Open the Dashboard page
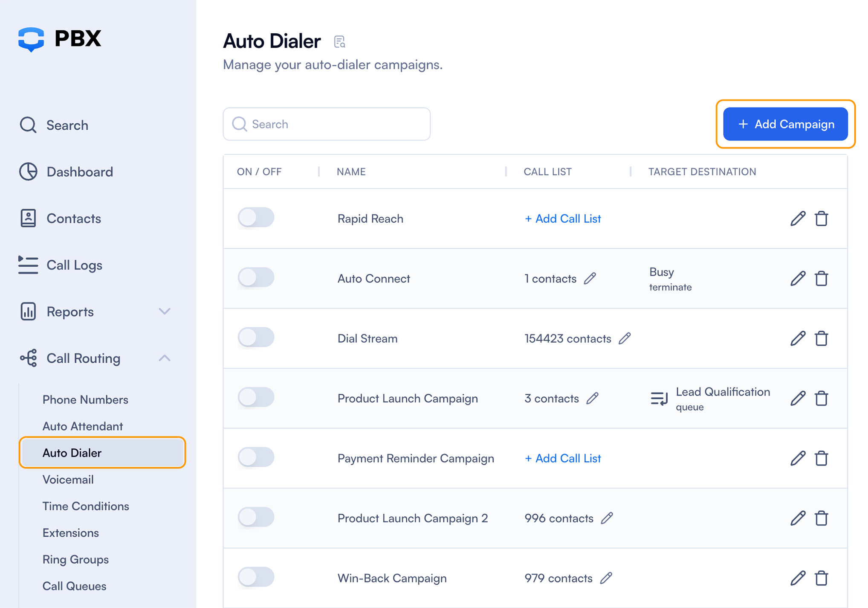 pyautogui.click(x=79, y=172)
